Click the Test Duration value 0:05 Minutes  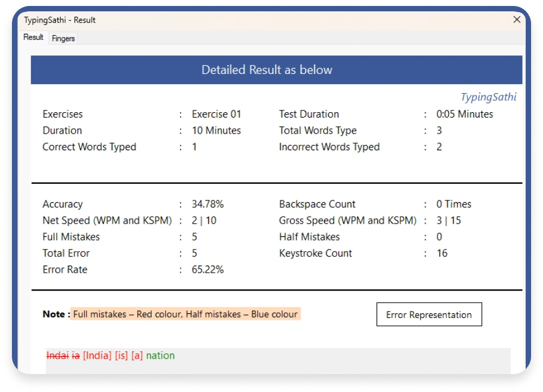464,114
